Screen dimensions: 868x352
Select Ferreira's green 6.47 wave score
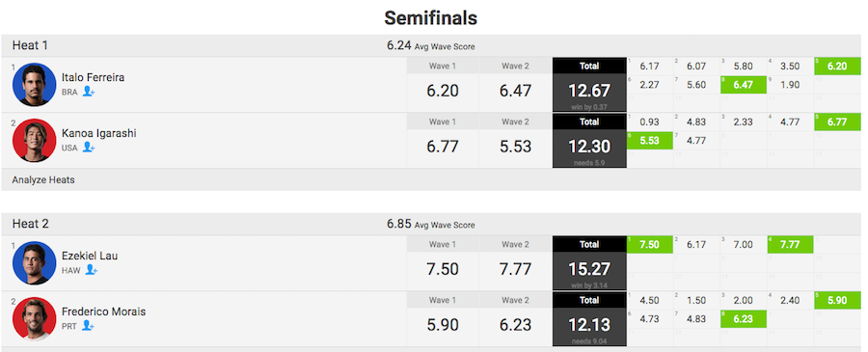(743, 85)
